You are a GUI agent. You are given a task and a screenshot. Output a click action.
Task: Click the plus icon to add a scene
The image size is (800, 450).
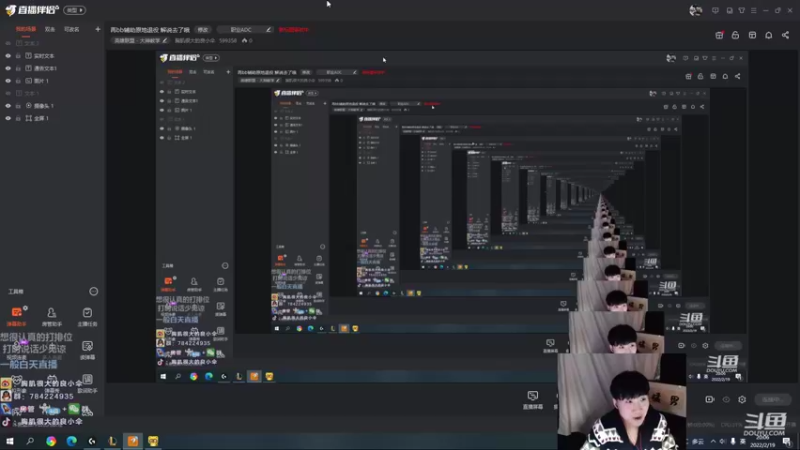(97, 29)
